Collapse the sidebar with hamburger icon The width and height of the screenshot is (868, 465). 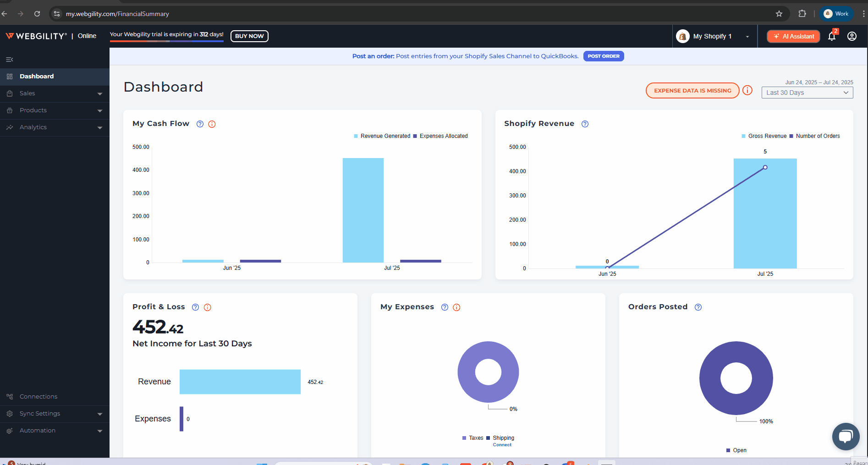tap(9, 60)
